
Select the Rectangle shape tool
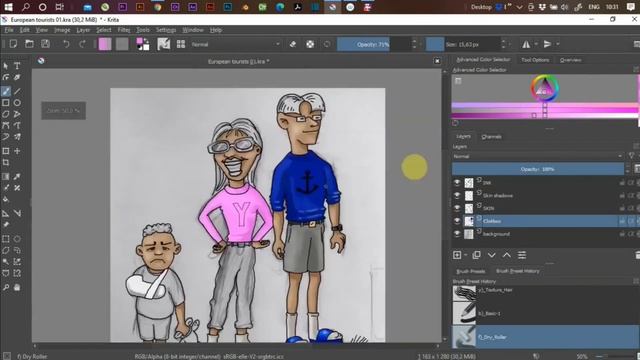[6, 103]
